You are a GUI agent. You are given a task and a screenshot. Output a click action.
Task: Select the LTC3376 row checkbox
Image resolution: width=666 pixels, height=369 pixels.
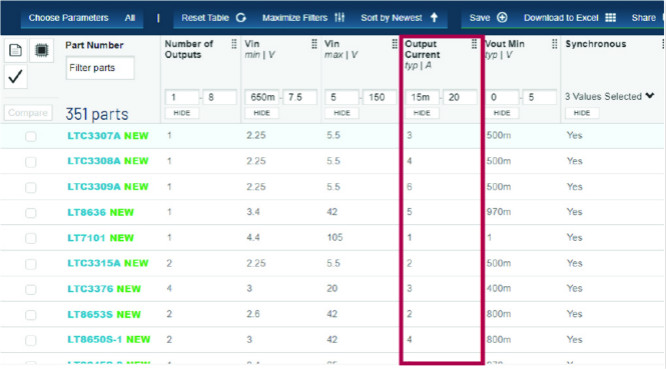[31, 289]
